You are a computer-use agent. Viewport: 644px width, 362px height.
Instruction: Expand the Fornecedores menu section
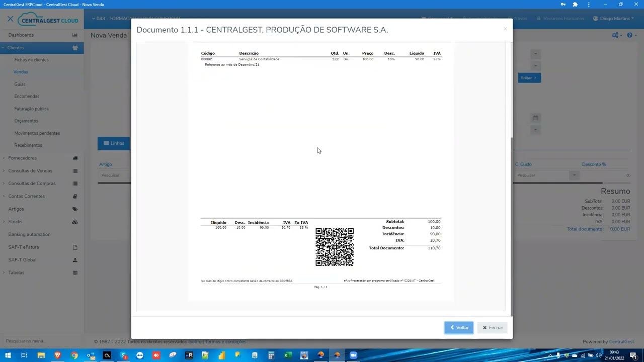(4, 158)
